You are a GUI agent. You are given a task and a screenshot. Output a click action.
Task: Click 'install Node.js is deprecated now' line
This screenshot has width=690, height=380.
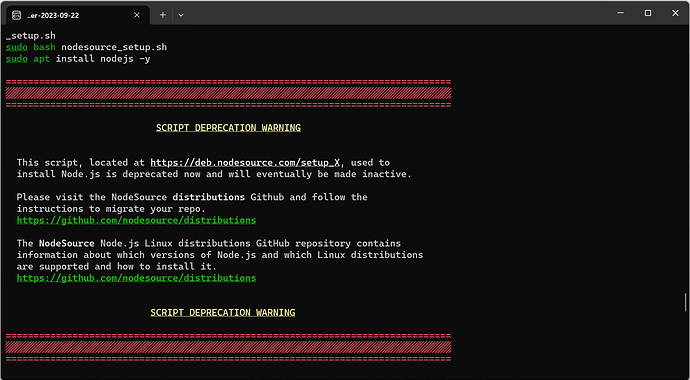(x=214, y=174)
